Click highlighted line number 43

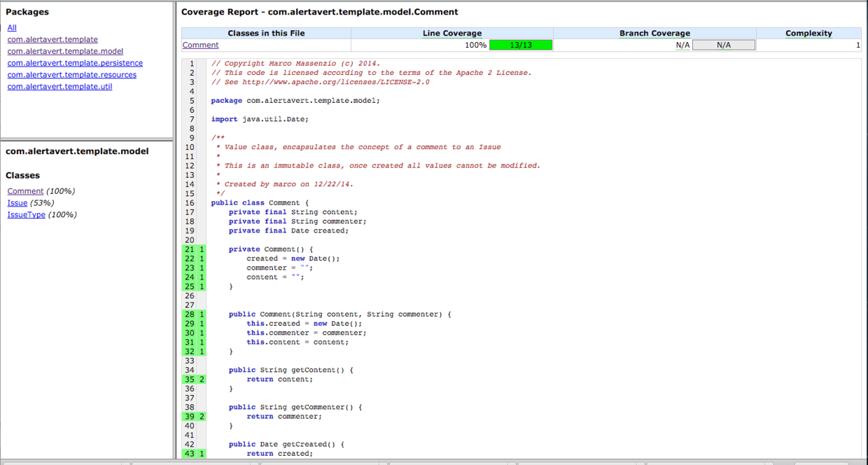(189, 454)
